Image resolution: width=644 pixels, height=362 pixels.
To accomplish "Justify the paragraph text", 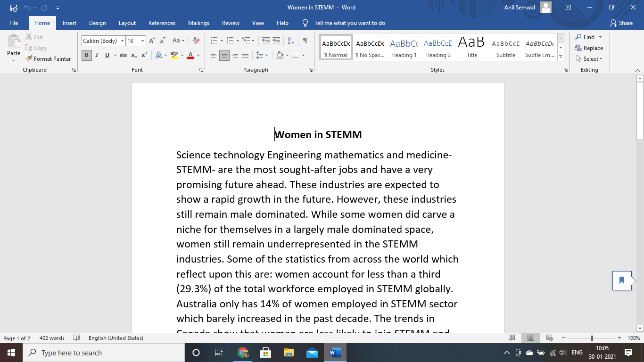I will click(x=245, y=56).
